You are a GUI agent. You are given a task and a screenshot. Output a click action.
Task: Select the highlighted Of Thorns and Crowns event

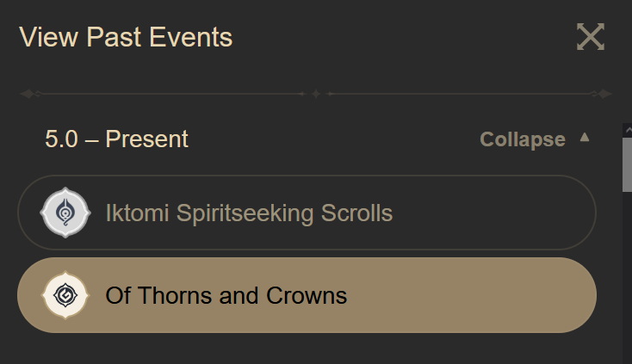[307, 295]
